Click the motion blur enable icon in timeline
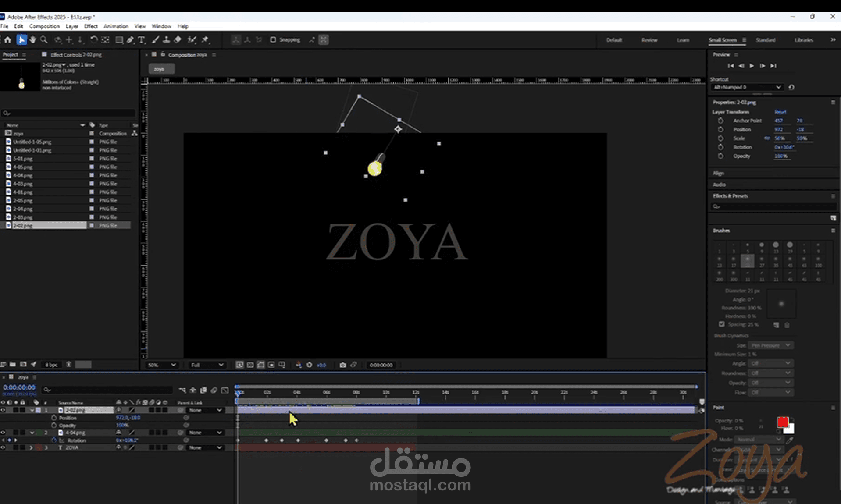 click(214, 390)
